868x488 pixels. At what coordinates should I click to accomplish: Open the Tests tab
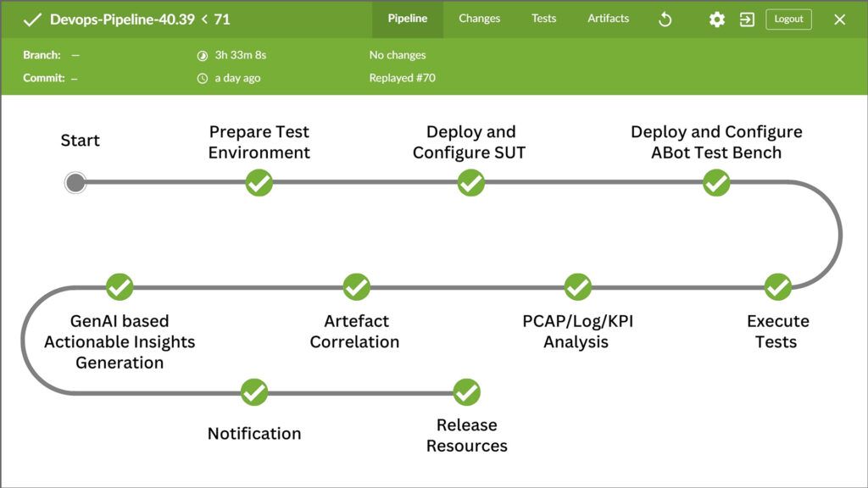(543, 19)
